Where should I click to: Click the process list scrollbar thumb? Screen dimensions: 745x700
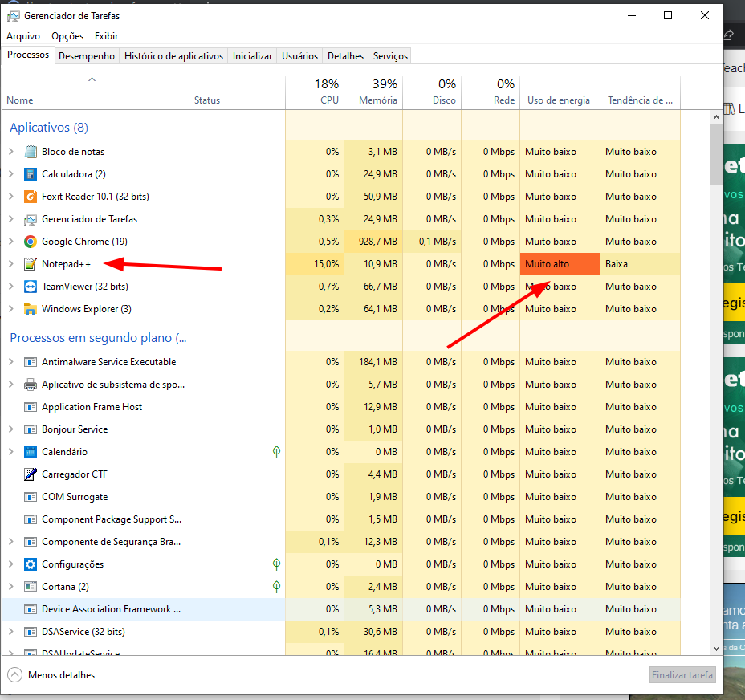716,154
